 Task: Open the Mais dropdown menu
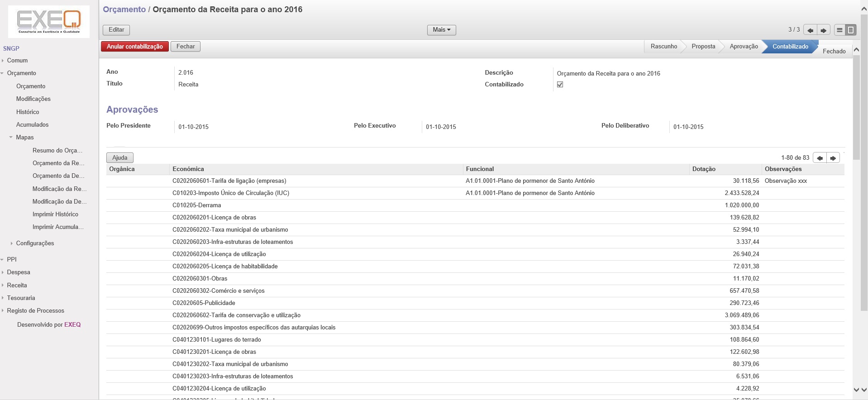pos(441,30)
